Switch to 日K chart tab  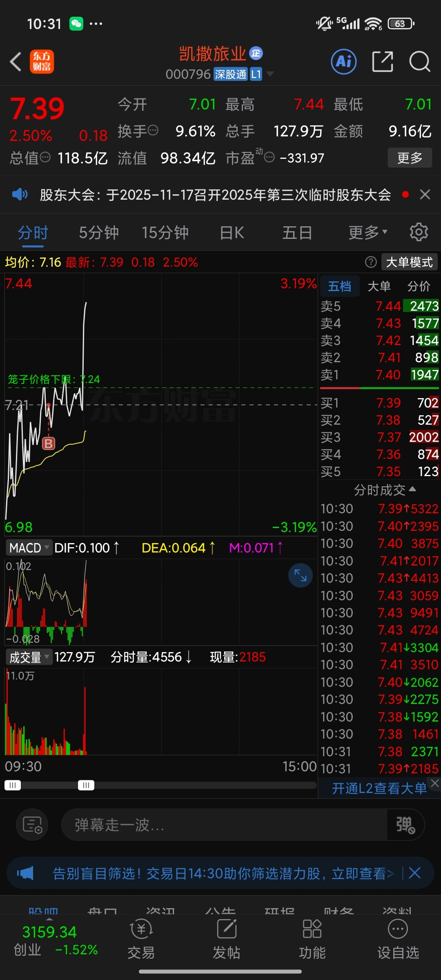[x=232, y=232]
